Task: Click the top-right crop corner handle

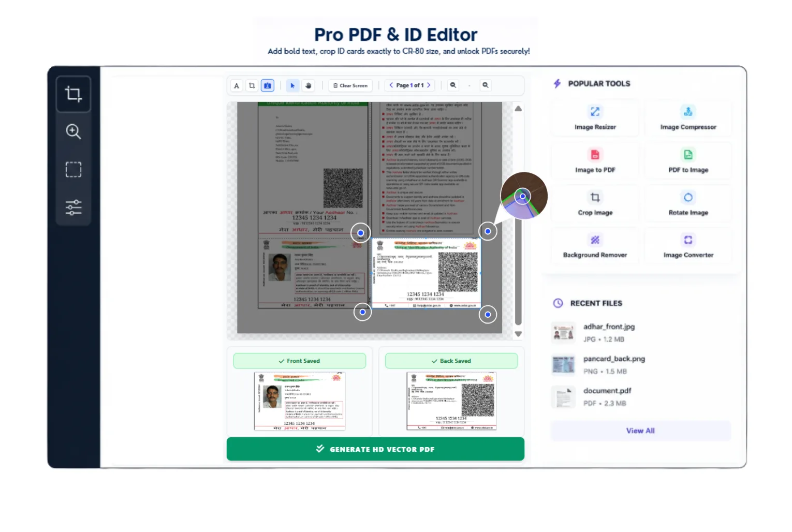Action: 488,231
